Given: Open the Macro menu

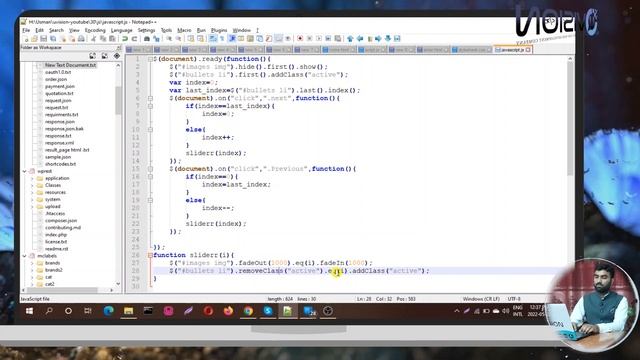Looking at the screenshot, I should [184, 30].
